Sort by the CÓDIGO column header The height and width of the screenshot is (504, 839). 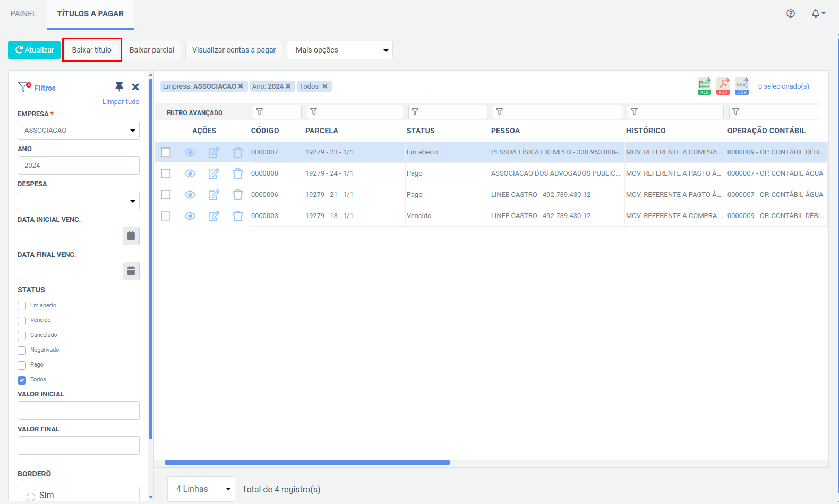tap(265, 131)
